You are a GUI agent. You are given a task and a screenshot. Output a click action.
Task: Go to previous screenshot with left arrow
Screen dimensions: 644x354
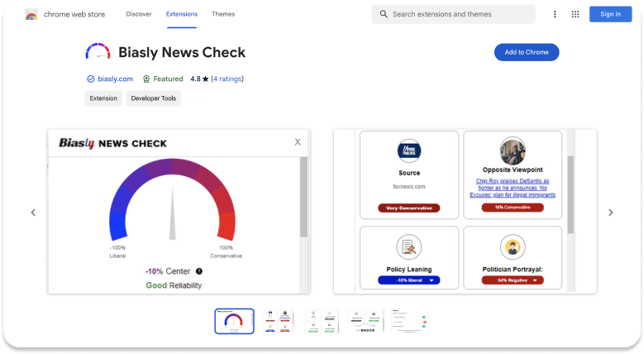pyautogui.click(x=33, y=213)
